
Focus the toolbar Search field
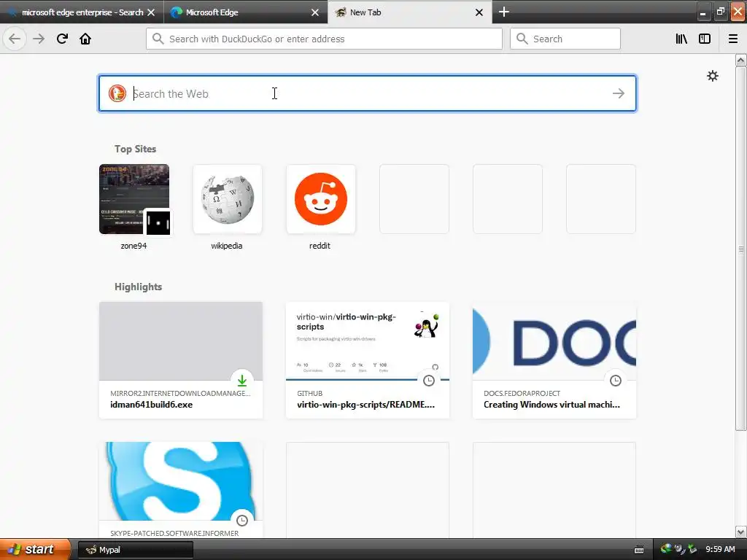pos(565,39)
